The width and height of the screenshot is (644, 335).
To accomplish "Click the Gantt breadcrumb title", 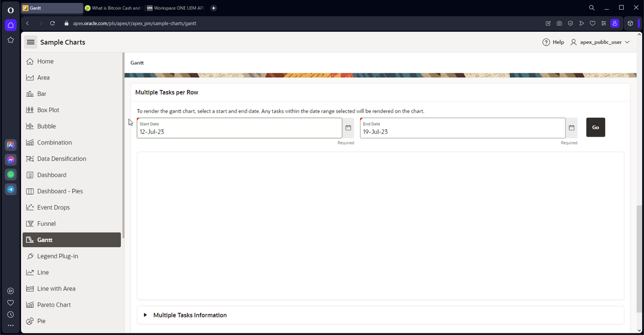I will click(137, 63).
